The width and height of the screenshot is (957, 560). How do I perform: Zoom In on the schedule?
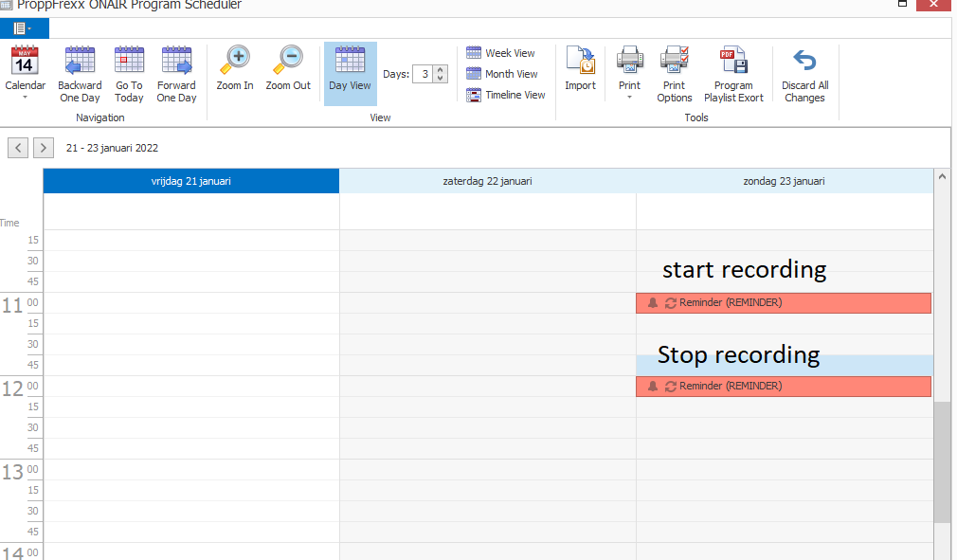(235, 68)
